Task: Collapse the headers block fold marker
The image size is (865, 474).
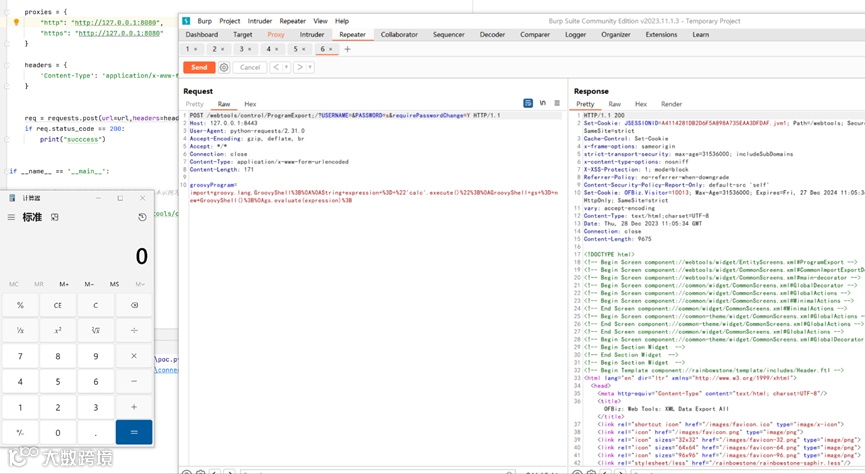Action: [7, 65]
